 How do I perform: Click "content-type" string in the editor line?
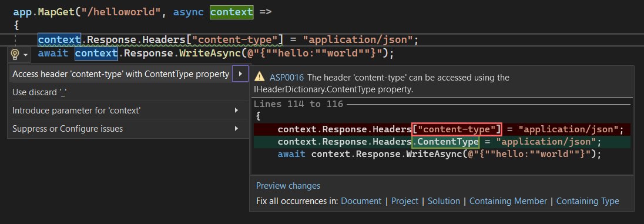236,40
